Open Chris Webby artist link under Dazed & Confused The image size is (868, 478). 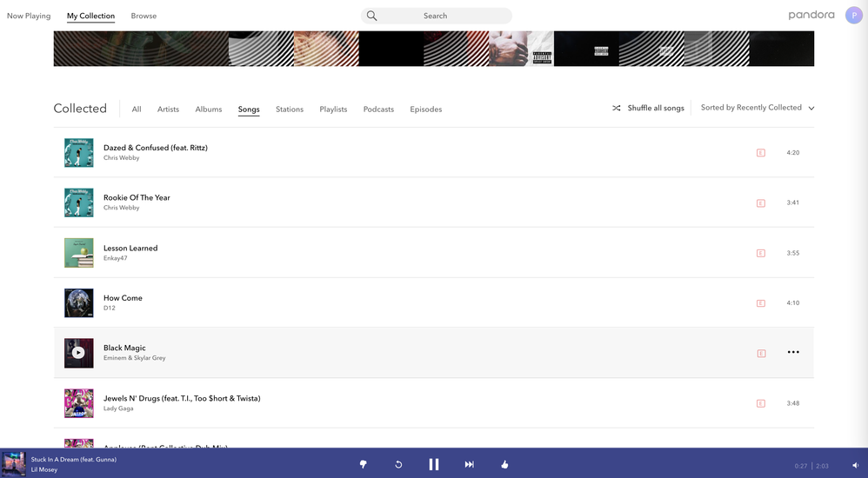click(x=121, y=158)
